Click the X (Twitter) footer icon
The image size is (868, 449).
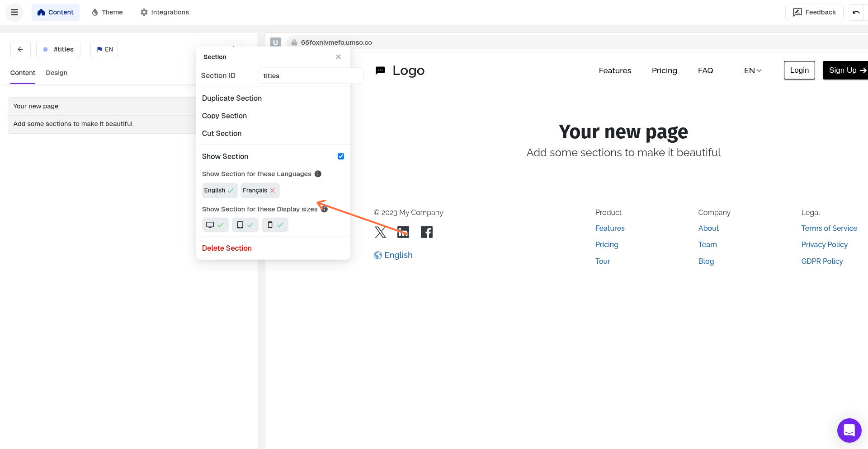pyautogui.click(x=380, y=232)
